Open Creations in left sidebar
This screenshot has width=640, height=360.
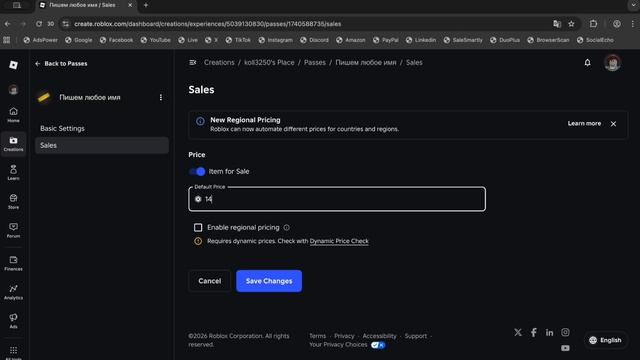[x=13, y=144]
